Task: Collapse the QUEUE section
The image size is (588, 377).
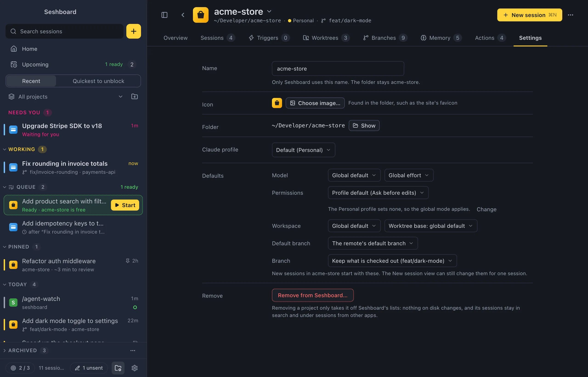Action: point(4,187)
